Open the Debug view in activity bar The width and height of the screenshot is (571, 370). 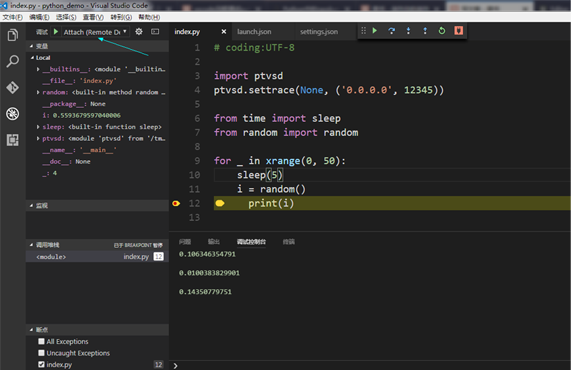point(12,114)
